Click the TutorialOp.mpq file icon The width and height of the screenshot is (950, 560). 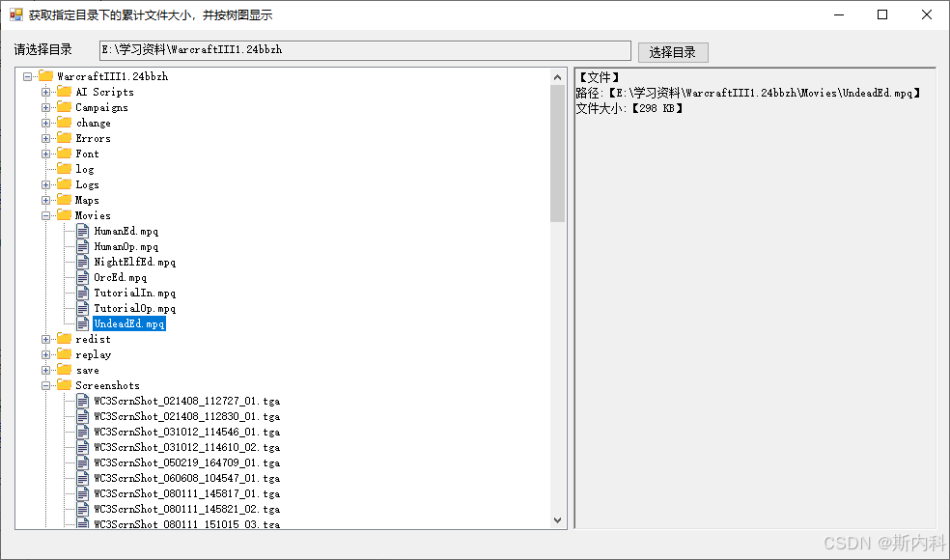(x=82, y=308)
